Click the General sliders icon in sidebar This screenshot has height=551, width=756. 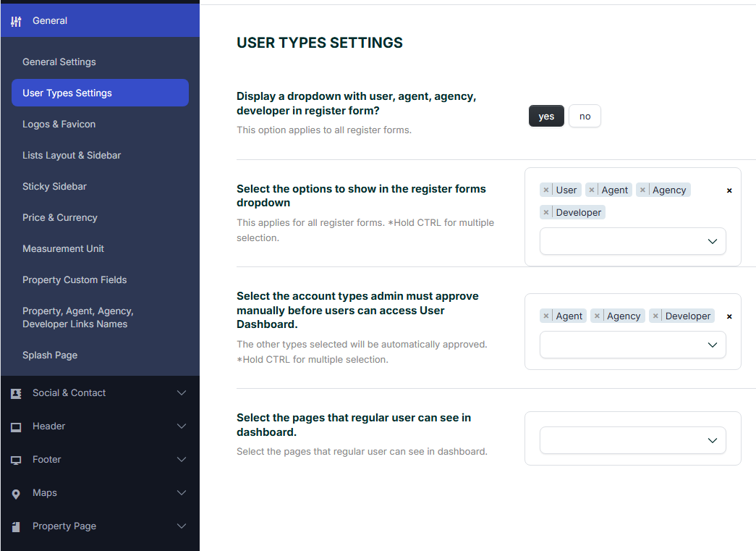pyautogui.click(x=16, y=21)
